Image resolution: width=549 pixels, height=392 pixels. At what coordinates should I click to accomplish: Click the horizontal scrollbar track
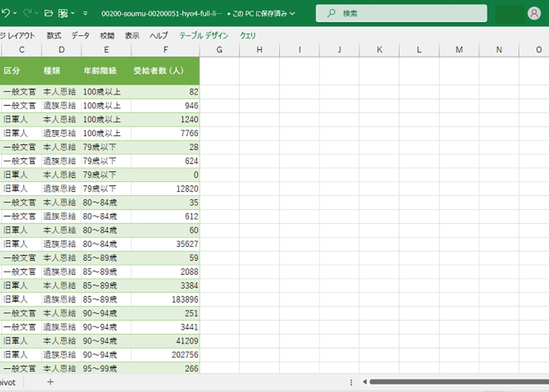459,382
